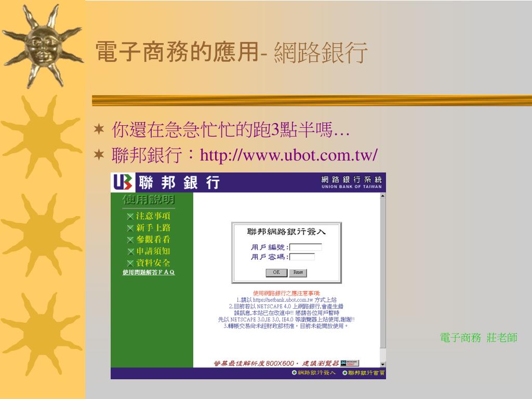Open the 注意事項 menu item
Screen dimensions: 532x399
tap(153, 216)
